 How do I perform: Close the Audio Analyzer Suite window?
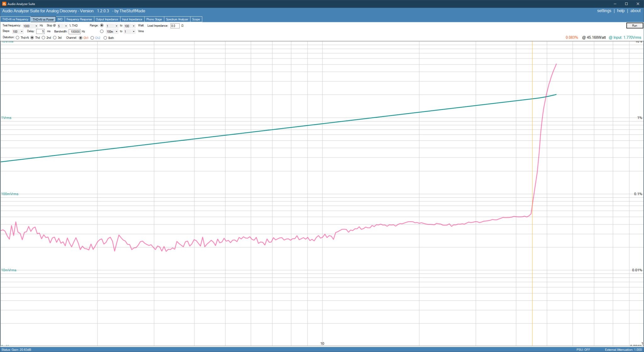click(x=638, y=4)
